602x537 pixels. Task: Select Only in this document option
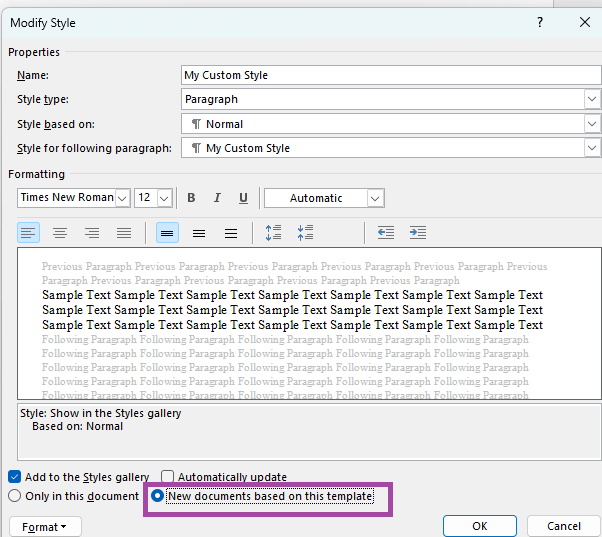tap(15, 496)
